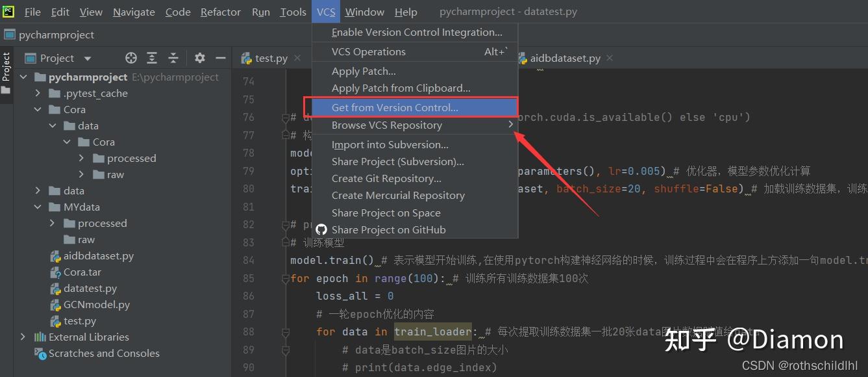Click the PyCharm logo in the title bar
This screenshot has height=377, width=868.
(x=8, y=11)
